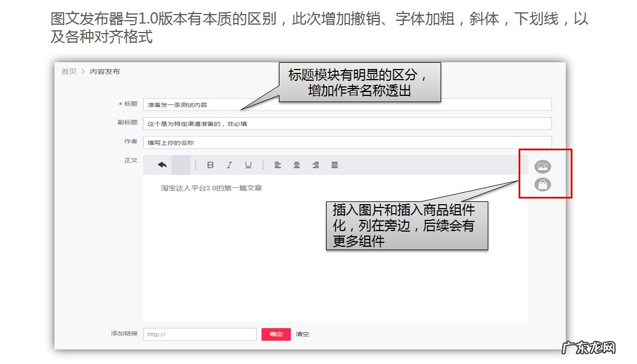637x364 pixels.
Task: Select the align right icon
Action: (x=315, y=164)
